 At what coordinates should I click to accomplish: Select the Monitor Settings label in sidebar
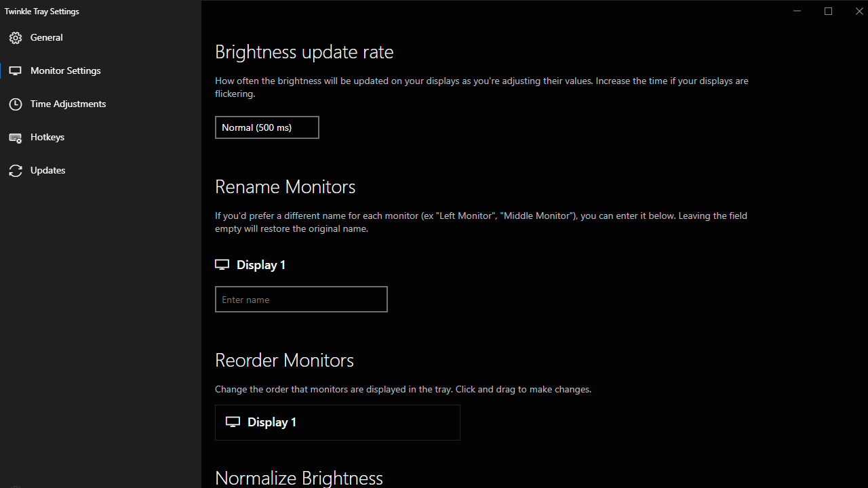(66, 71)
